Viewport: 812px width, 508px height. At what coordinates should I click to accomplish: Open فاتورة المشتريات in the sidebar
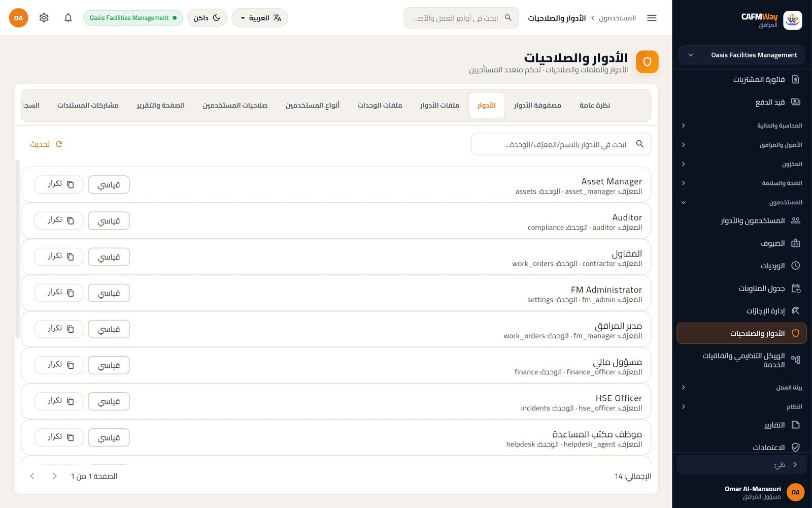click(741, 79)
